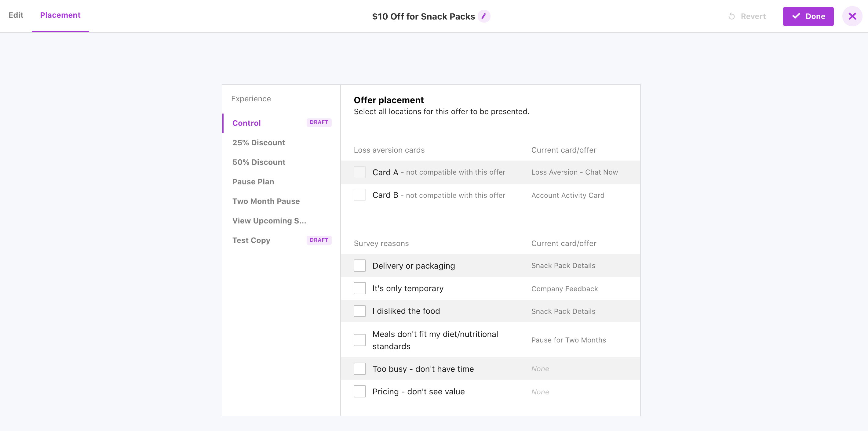The image size is (868, 431).
Task: Select the Control experience
Action: click(x=246, y=123)
